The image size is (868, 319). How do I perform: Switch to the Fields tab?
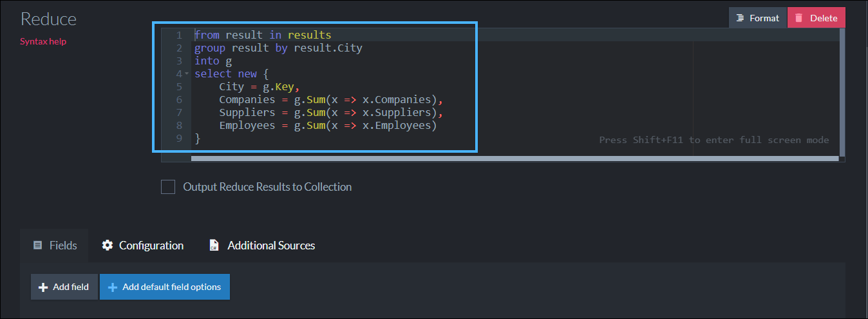click(55, 246)
